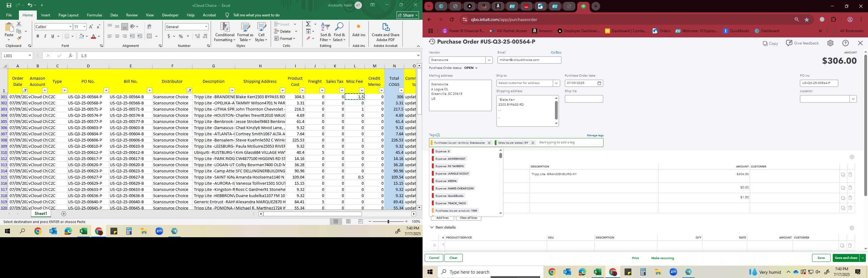
Task: Click AutoSum sigma icon
Action: pos(308,24)
